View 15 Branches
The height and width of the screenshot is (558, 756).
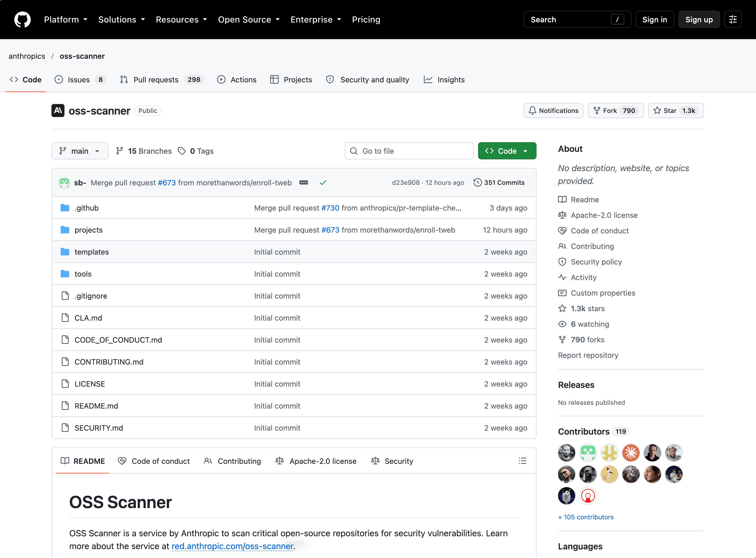click(144, 151)
